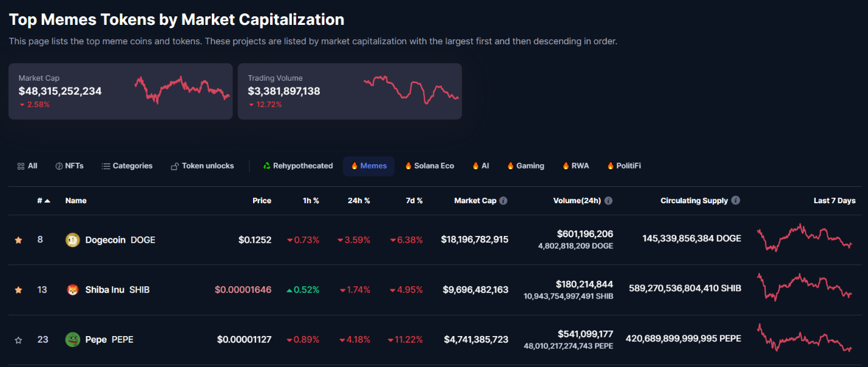Click the Trading Volume summary card

click(350, 91)
